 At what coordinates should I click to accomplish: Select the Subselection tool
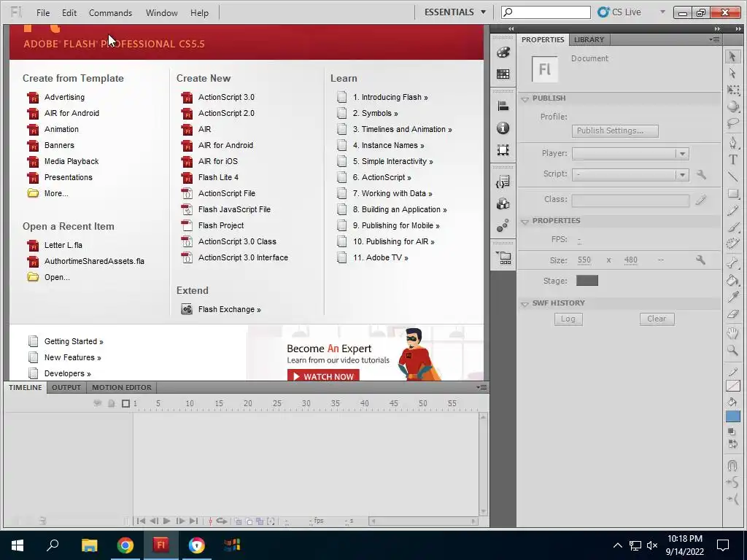(732, 73)
